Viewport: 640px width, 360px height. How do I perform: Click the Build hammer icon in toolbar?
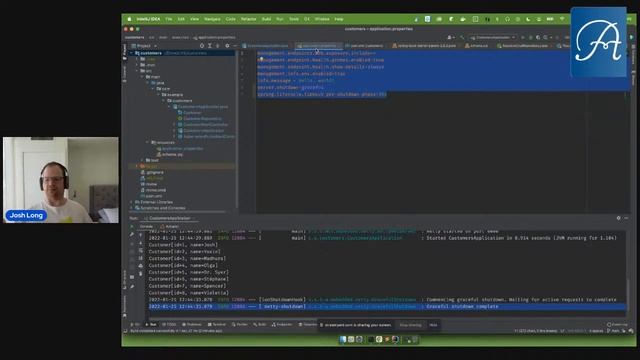[462, 38]
